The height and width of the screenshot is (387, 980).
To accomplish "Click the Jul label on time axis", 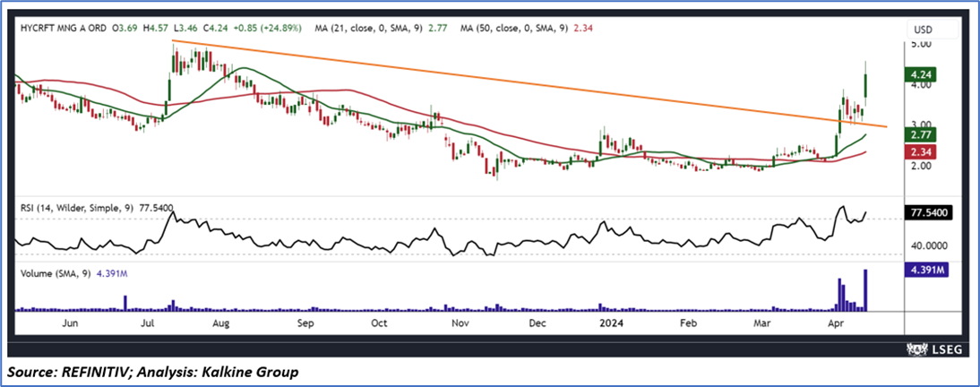I will click(148, 323).
